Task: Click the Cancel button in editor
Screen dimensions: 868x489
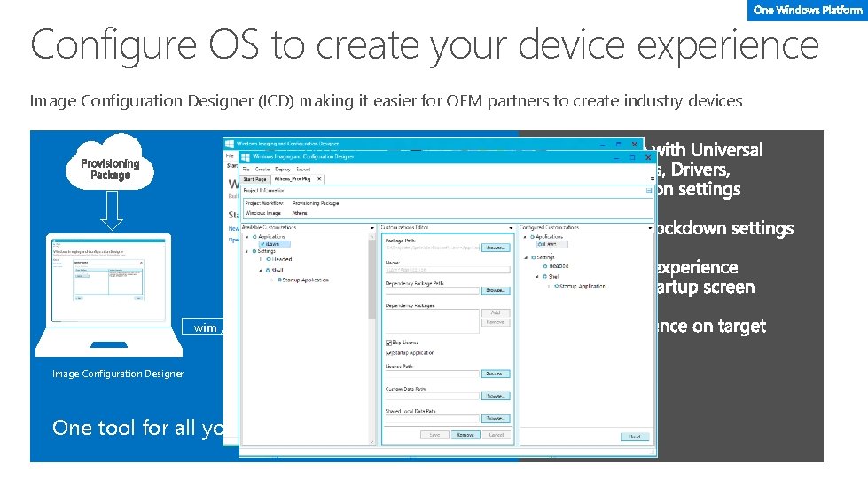Action: [496, 435]
